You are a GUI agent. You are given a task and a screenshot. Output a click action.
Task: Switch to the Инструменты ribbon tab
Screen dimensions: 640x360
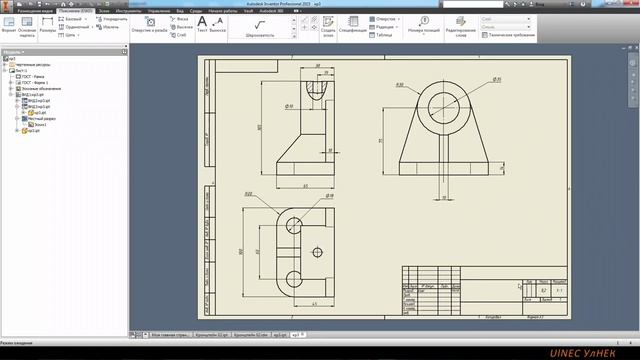pyautogui.click(x=128, y=11)
